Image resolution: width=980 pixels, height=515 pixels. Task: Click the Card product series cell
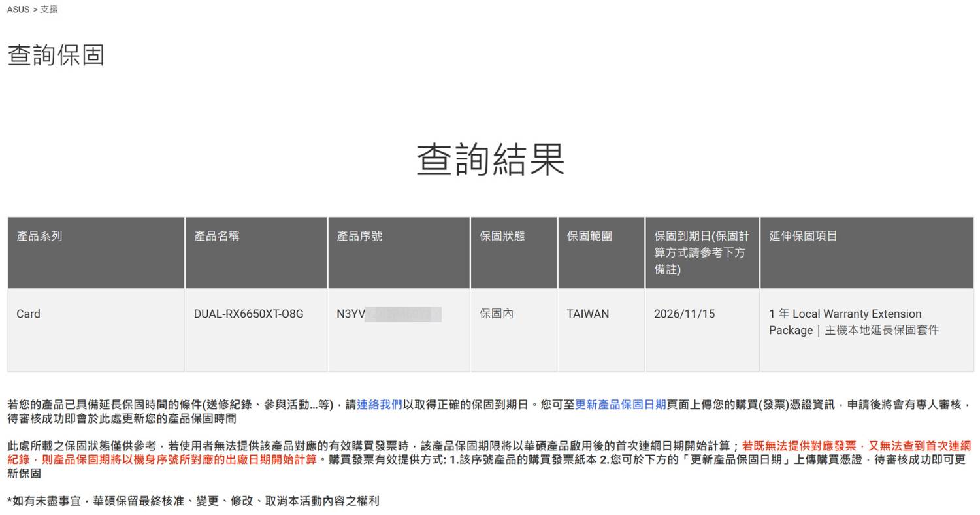[28, 314]
